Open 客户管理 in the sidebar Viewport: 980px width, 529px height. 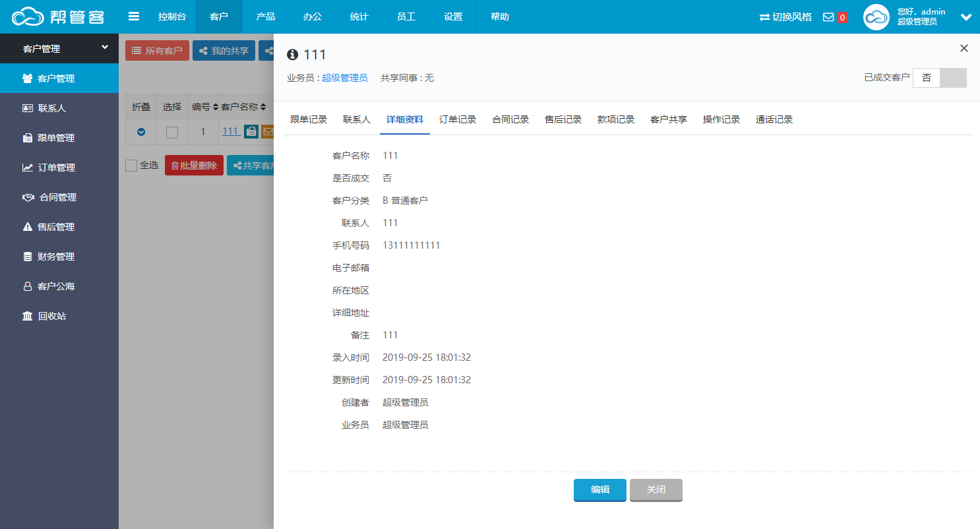[59, 78]
